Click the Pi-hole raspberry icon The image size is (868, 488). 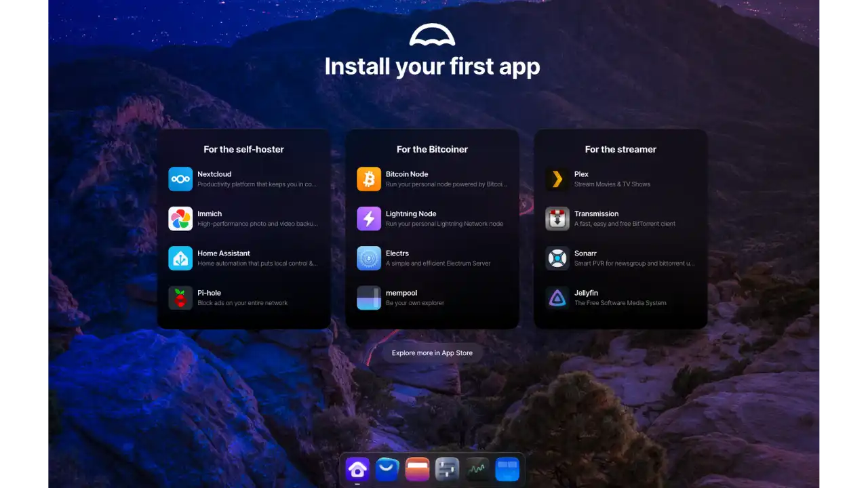coord(180,298)
